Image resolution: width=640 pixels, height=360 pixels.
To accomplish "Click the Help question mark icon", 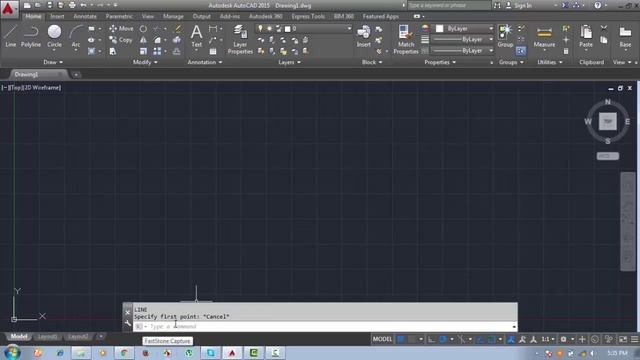I will click(598, 5).
